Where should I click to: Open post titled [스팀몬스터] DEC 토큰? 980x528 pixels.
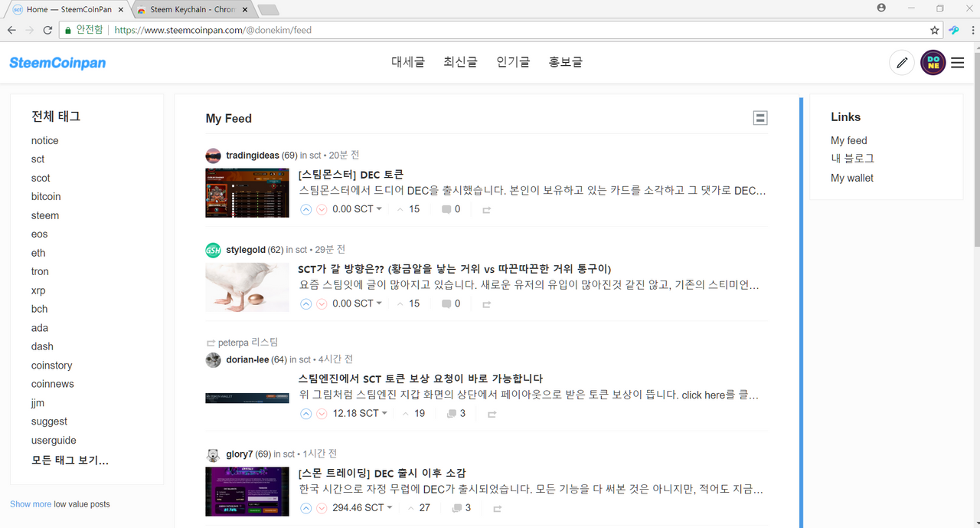[351, 175]
